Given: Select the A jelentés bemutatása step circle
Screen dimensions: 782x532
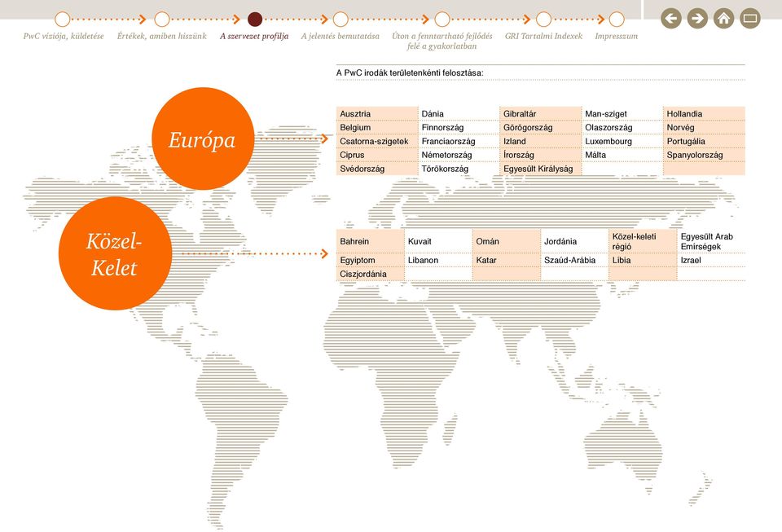Looking at the screenshot, I should pos(340,20).
